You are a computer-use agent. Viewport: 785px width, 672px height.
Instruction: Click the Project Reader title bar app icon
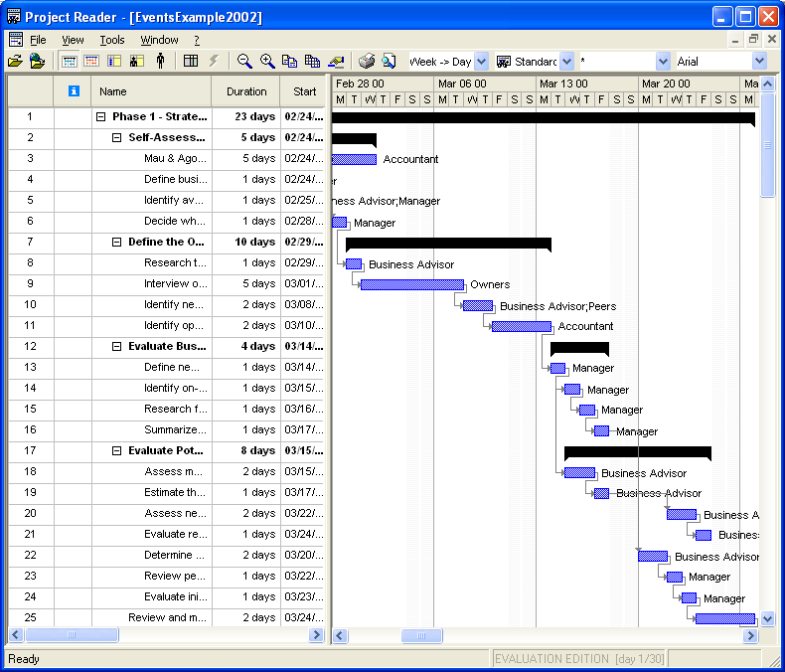click(x=14, y=17)
